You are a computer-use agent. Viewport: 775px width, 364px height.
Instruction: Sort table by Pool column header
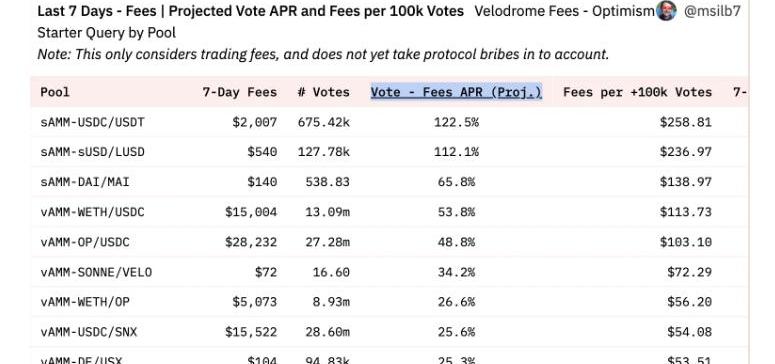point(55,92)
